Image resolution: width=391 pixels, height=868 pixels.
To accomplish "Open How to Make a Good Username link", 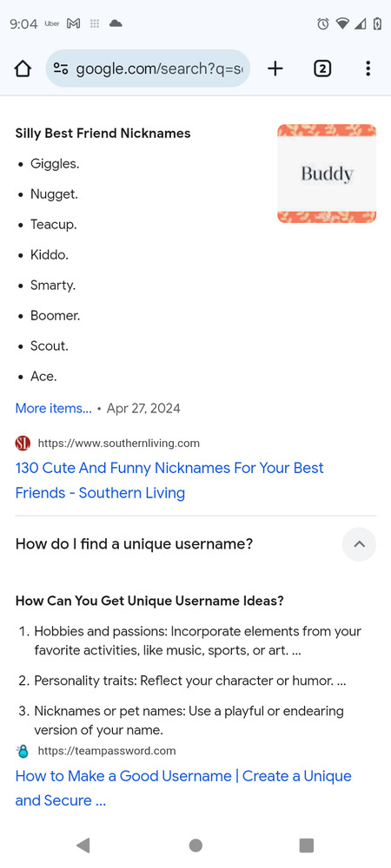I will pos(183,788).
